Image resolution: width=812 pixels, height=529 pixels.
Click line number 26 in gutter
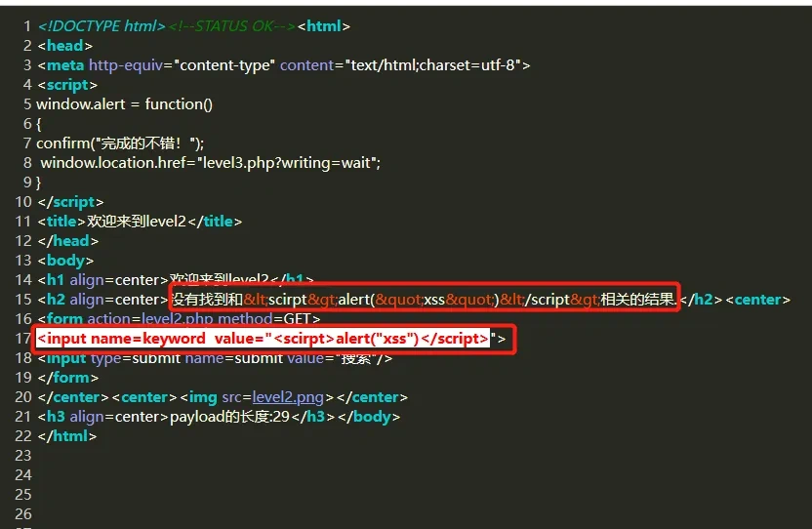[x=23, y=514]
